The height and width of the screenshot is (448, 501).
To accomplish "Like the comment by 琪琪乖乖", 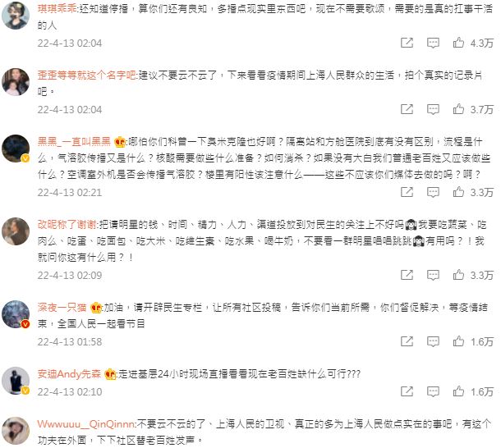I will [x=458, y=43].
